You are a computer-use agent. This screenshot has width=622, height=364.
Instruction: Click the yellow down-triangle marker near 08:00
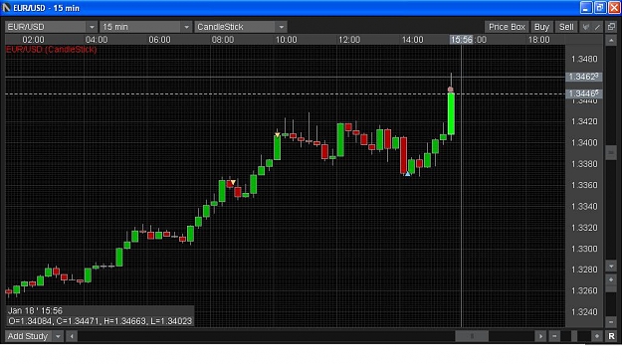click(x=233, y=182)
